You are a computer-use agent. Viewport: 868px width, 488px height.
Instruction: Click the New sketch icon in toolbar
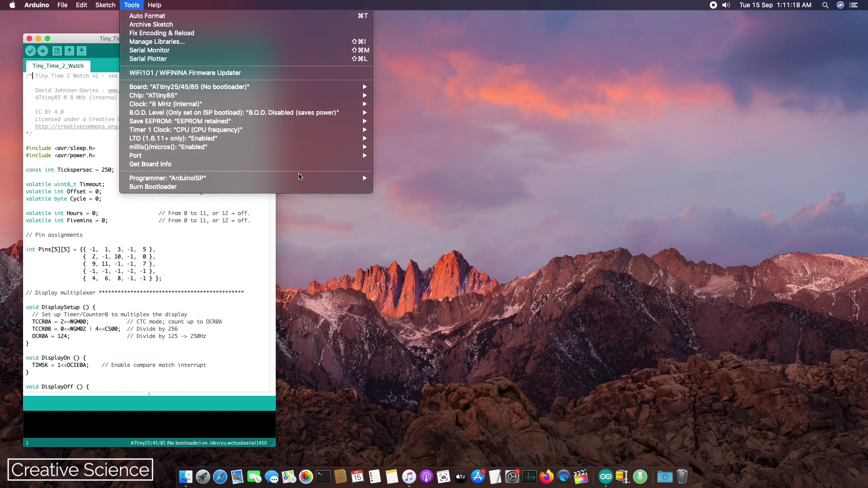point(57,51)
